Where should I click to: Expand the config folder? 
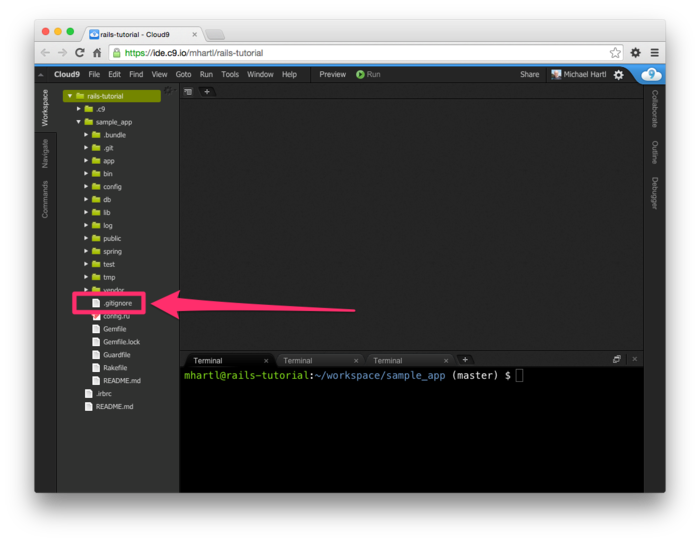tap(86, 187)
